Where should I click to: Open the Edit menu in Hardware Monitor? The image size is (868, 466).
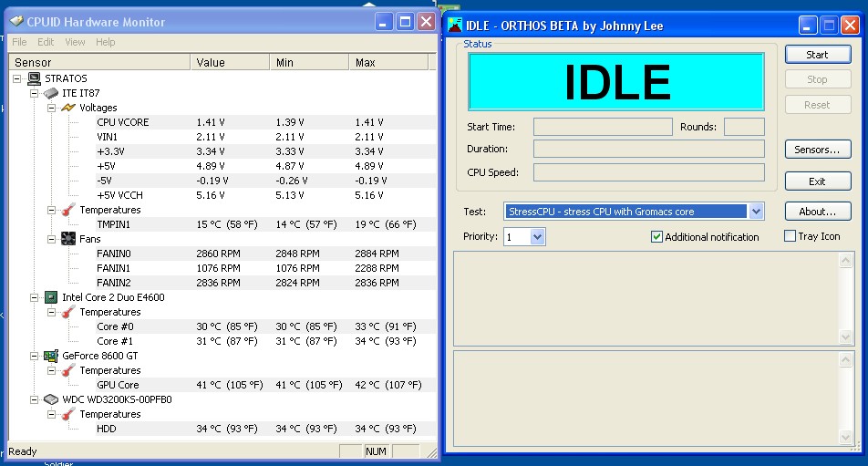pyautogui.click(x=46, y=42)
